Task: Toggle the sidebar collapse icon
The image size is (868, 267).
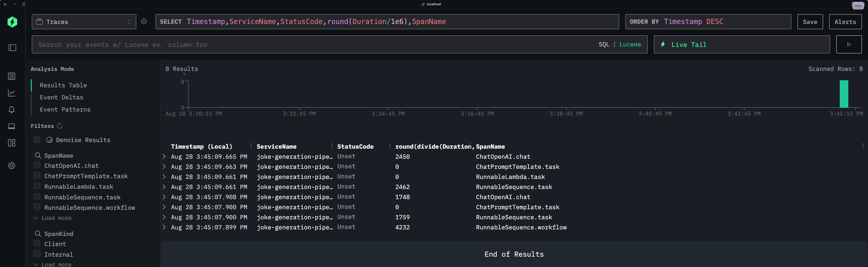Action: click(x=12, y=48)
